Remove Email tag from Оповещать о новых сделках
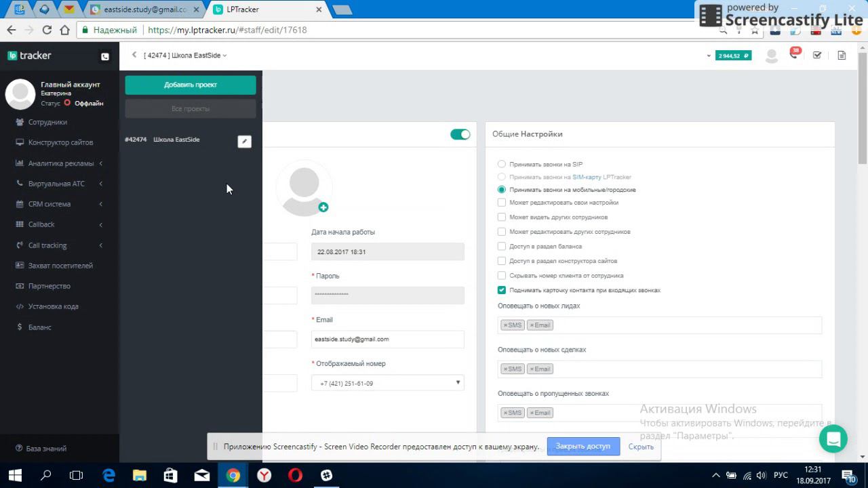 (x=532, y=369)
